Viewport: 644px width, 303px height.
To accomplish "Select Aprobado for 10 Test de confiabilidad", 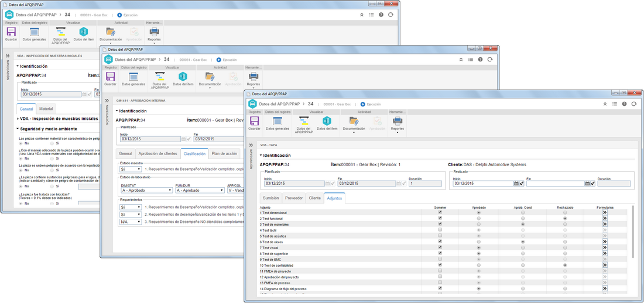I will [x=478, y=266].
